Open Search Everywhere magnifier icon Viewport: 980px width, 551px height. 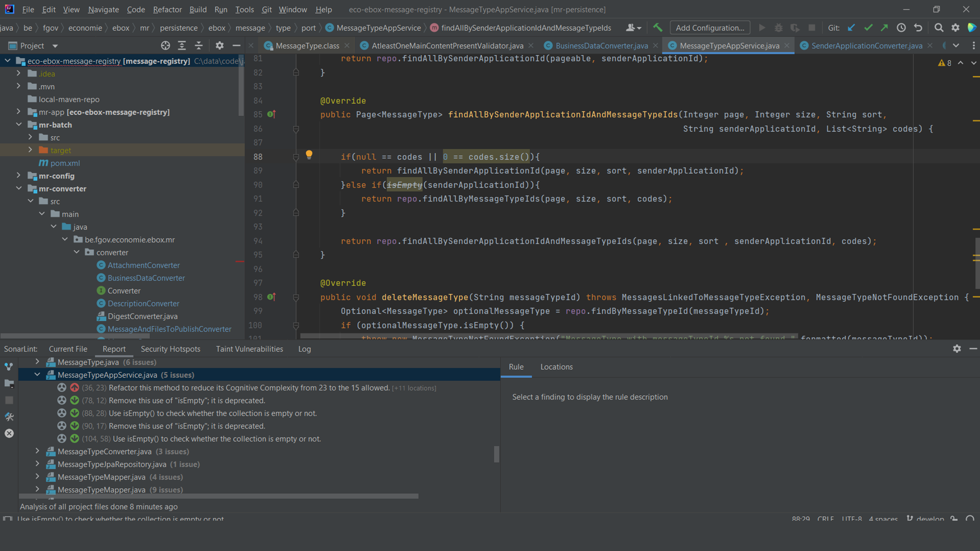pyautogui.click(x=938, y=28)
